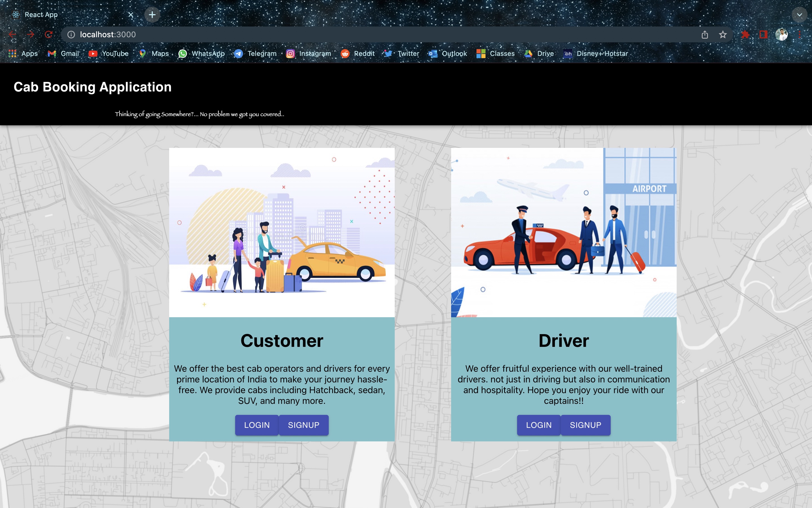Viewport: 812px width, 508px height.
Task: Click the Customer heading
Action: point(282,341)
